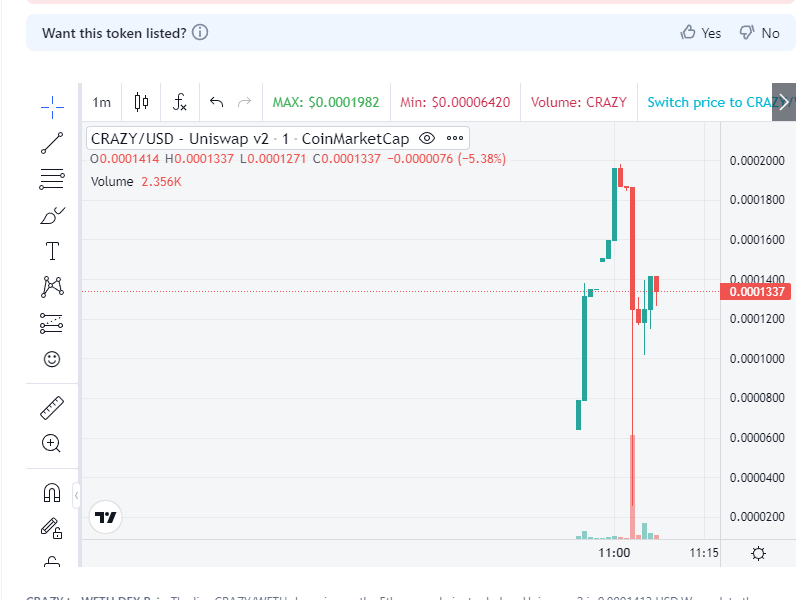Screen dimensions: 800x600
Task: Undo the last chart action
Action: tap(216, 102)
